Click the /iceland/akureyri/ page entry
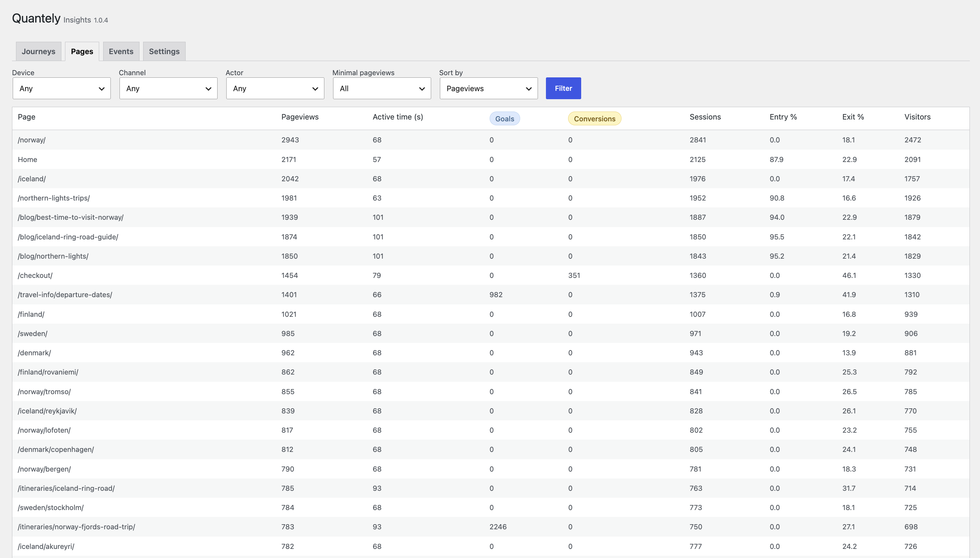The width and height of the screenshot is (980, 558). click(46, 546)
